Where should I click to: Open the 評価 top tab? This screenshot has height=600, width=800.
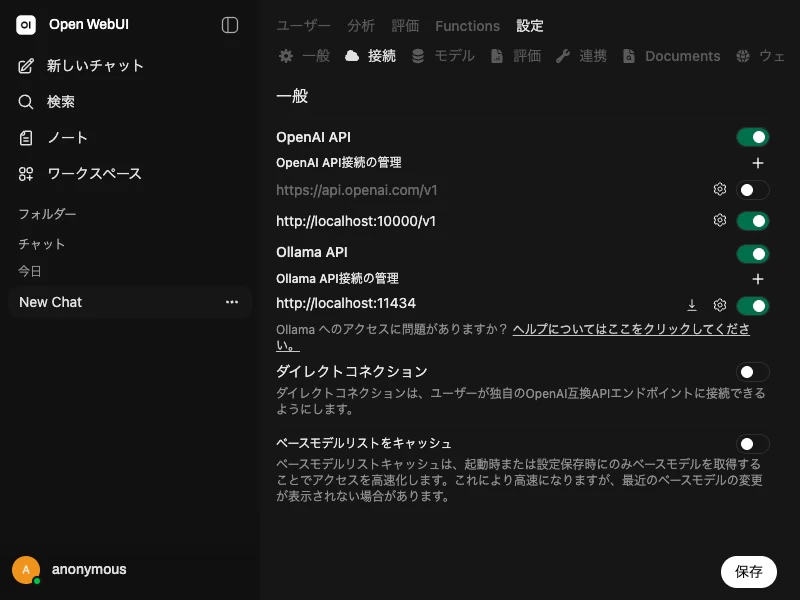[x=406, y=26]
